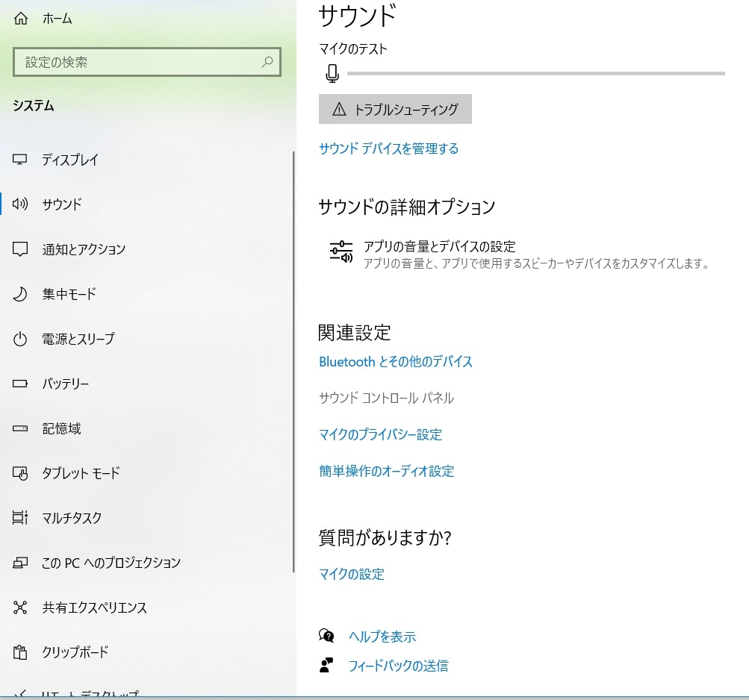Open マイクの設定 help link
The height and width of the screenshot is (700, 749).
[352, 574]
